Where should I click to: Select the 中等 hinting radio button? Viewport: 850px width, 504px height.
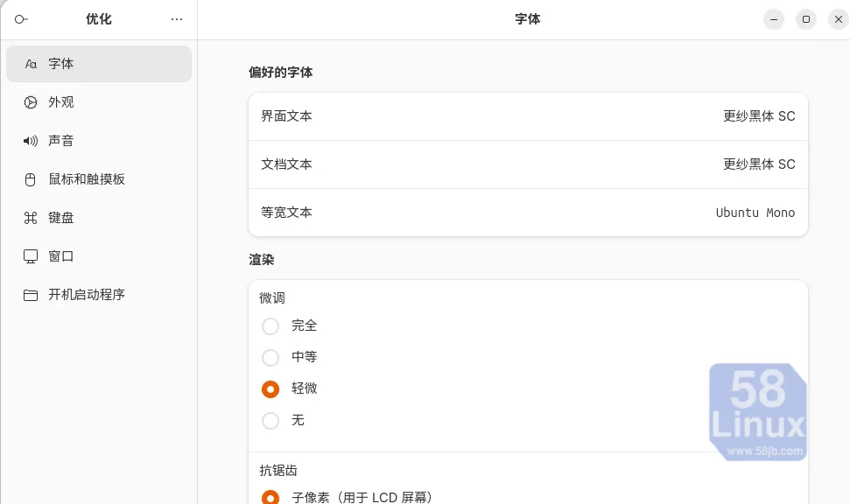click(270, 358)
